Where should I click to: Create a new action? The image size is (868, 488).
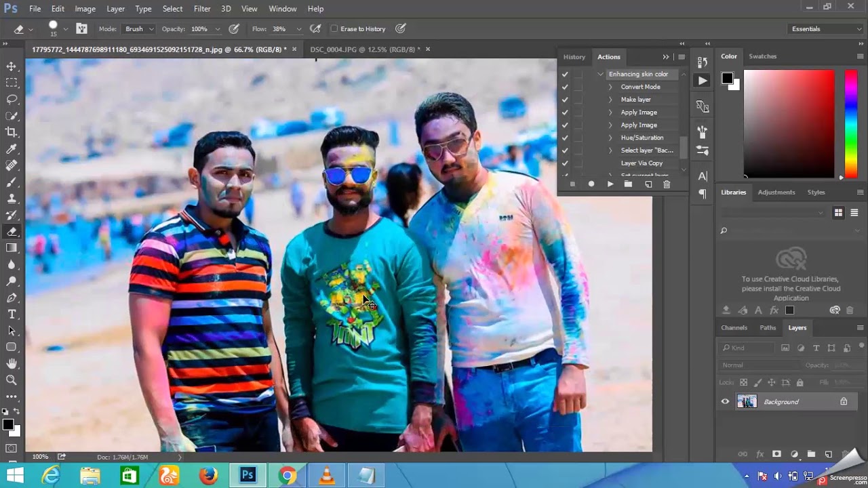coord(648,184)
